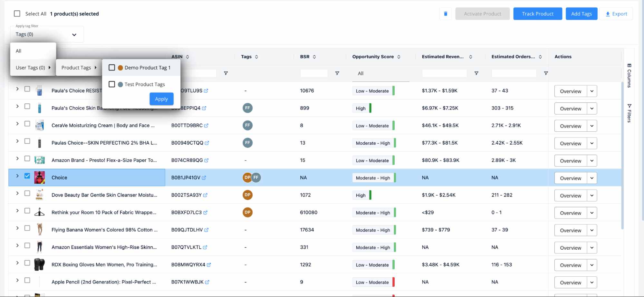644x297 pixels.
Task: Open external link for ASIN B00TTD9BRC
Action: click(x=206, y=126)
